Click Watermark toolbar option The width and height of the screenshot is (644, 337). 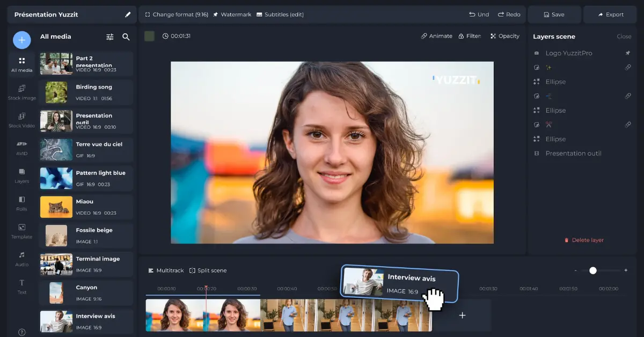click(x=232, y=14)
